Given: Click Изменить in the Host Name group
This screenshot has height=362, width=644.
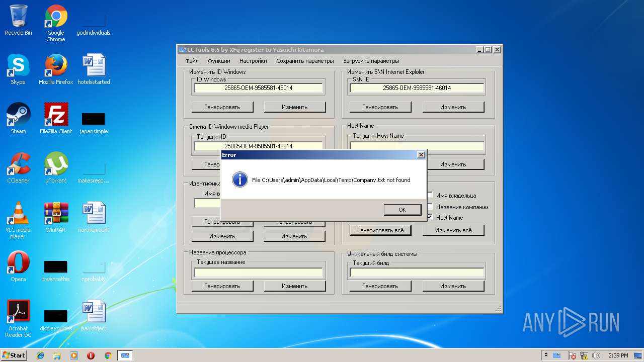Looking at the screenshot, I should [453, 164].
